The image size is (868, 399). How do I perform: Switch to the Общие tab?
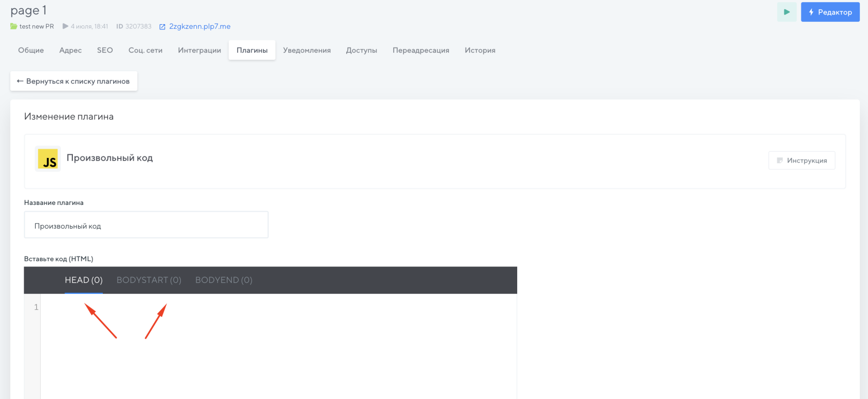pos(31,50)
